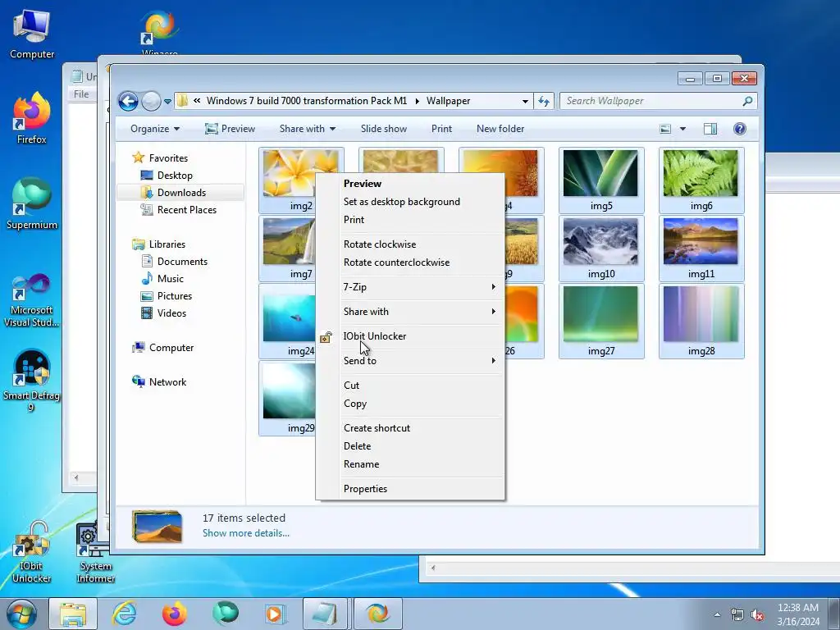840x630 pixels.
Task: Click the refresh button beside address bar
Action: 544,101
